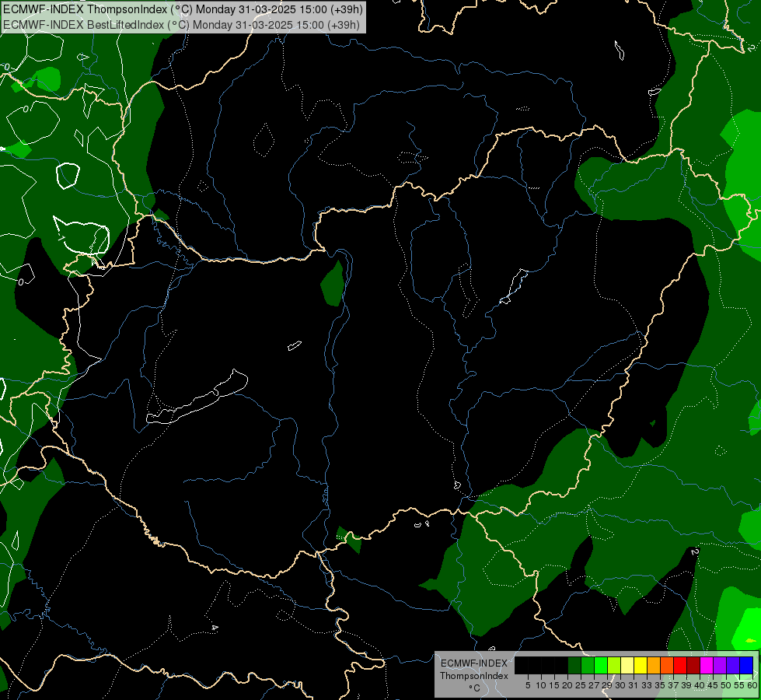Screen dimensions: 761x700
Task: Click the legend scale value '60'
Action: [752, 685]
